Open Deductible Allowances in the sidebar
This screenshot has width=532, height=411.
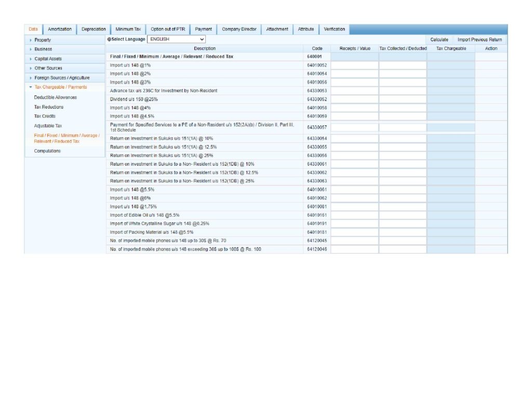55,97
